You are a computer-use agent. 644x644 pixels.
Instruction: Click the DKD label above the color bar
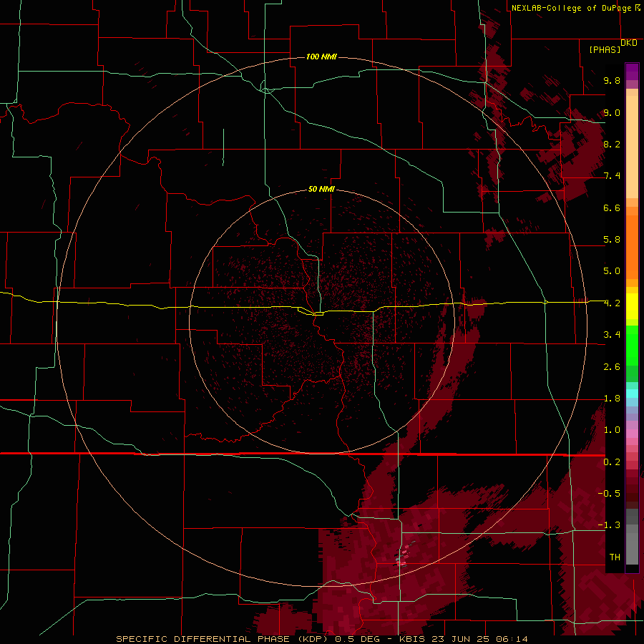pos(629,43)
